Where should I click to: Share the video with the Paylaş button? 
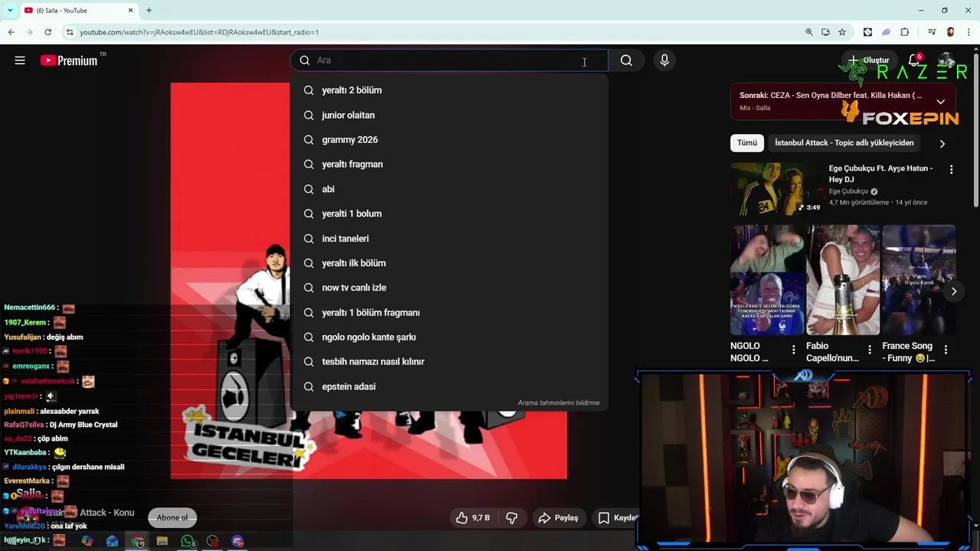pyautogui.click(x=558, y=518)
